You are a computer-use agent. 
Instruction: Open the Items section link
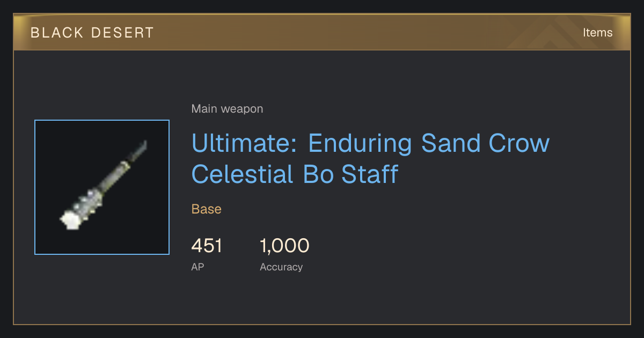coord(597,32)
